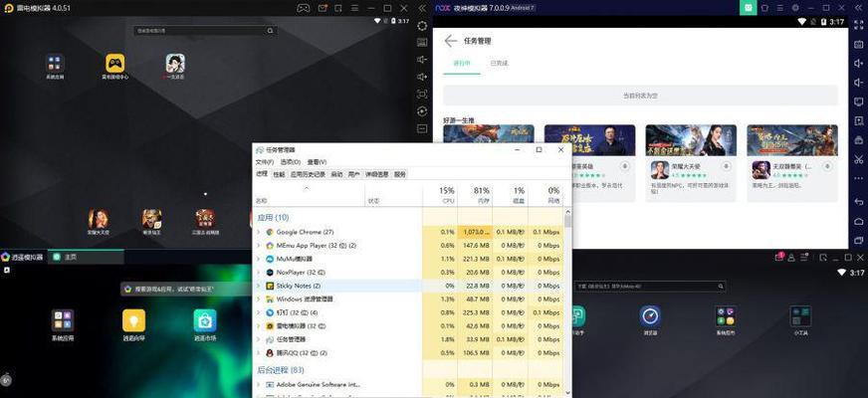The height and width of the screenshot is (398, 868).
Task: Expand NoxPlayer process row
Action: pyautogui.click(x=259, y=273)
